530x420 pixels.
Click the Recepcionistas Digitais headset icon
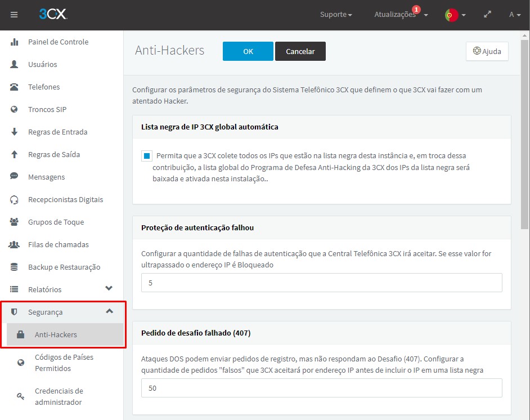(x=14, y=200)
